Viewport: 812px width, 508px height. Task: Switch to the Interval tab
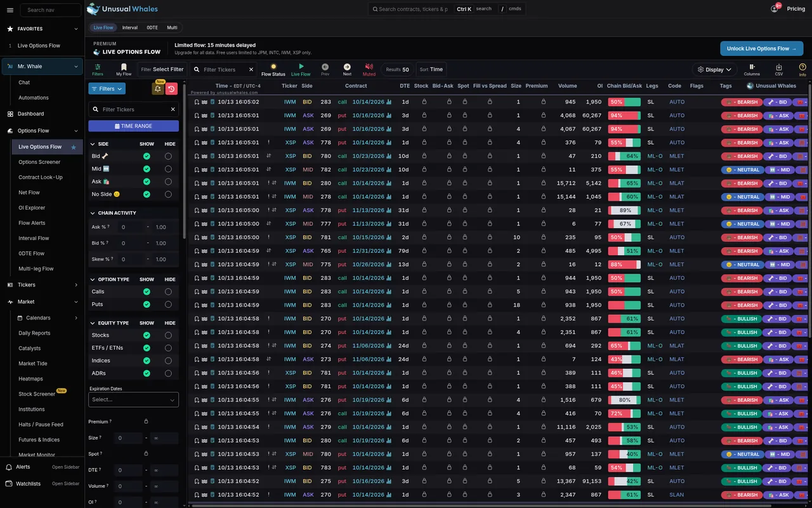coord(129,28)
